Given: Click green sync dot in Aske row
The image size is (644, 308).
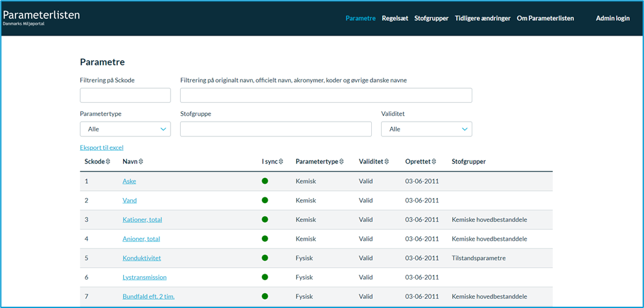Looking at the screenshot, I should [265, 181].
